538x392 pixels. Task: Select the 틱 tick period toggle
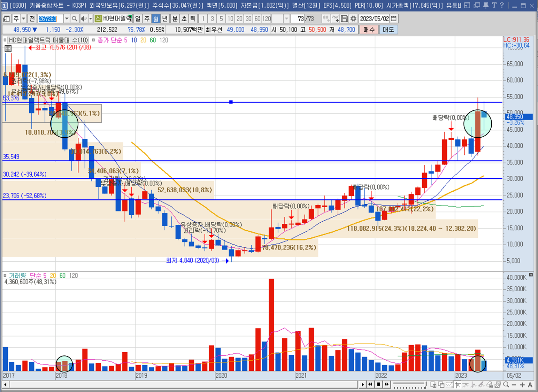point(193,19)
